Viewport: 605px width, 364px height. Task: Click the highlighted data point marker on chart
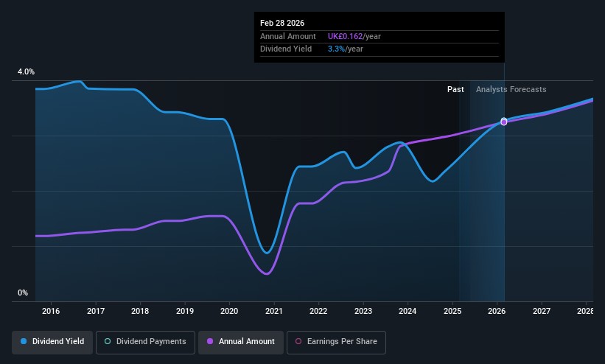[504, 122]
